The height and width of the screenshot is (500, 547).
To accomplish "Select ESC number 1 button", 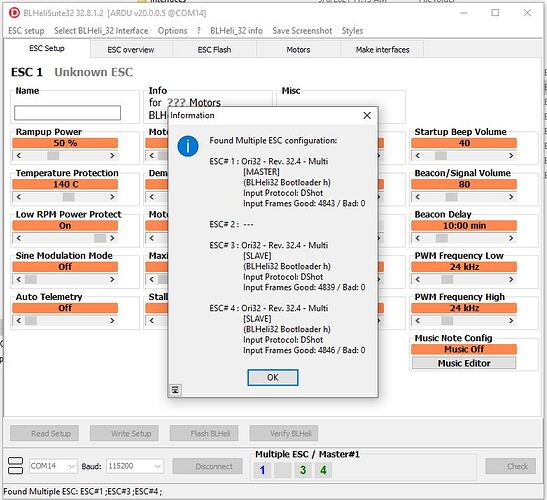I will tap(262, 470).
